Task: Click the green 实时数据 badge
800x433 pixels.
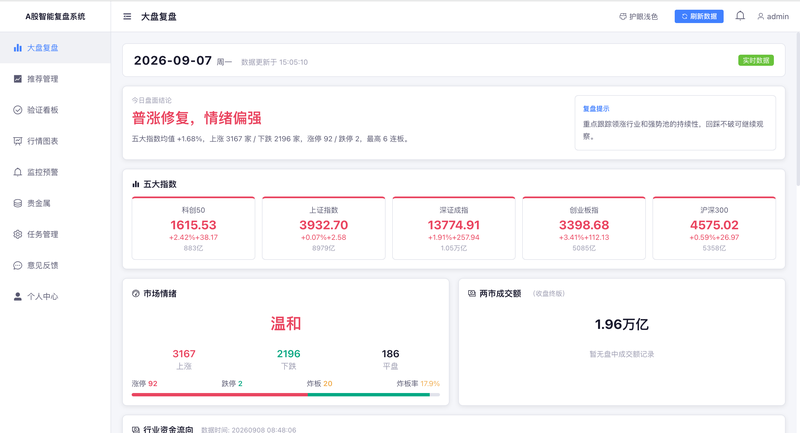Action: point(756,60)
